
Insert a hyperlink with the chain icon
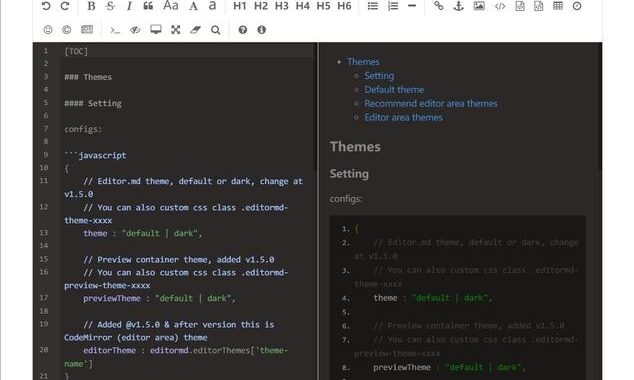(439, 6)
